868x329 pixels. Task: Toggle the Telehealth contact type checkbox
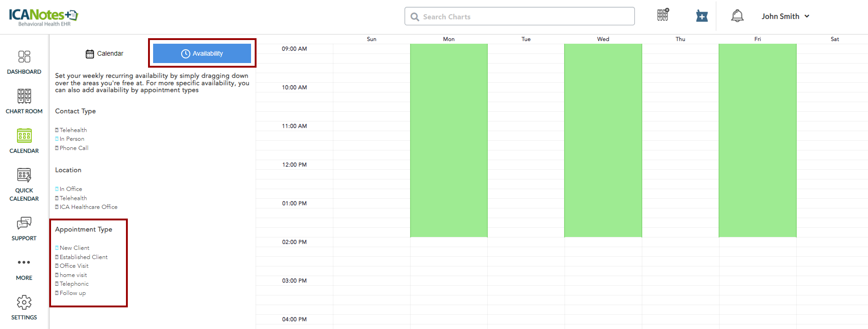57,130
